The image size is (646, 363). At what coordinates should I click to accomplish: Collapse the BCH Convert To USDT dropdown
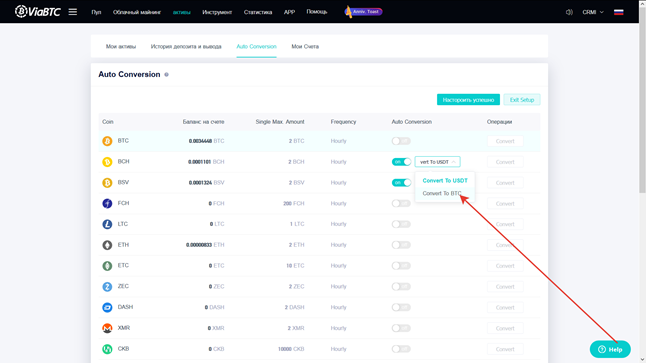point(438,162)
